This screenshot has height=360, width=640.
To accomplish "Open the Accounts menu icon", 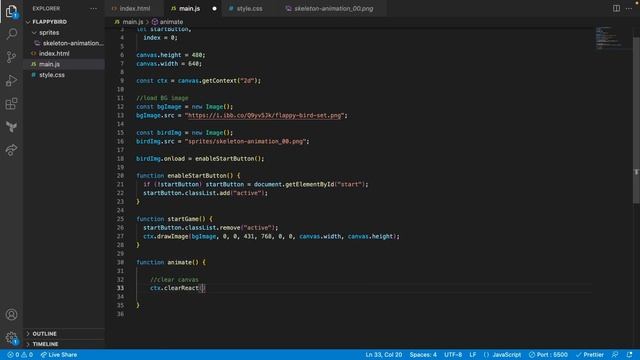I will 11,314.
